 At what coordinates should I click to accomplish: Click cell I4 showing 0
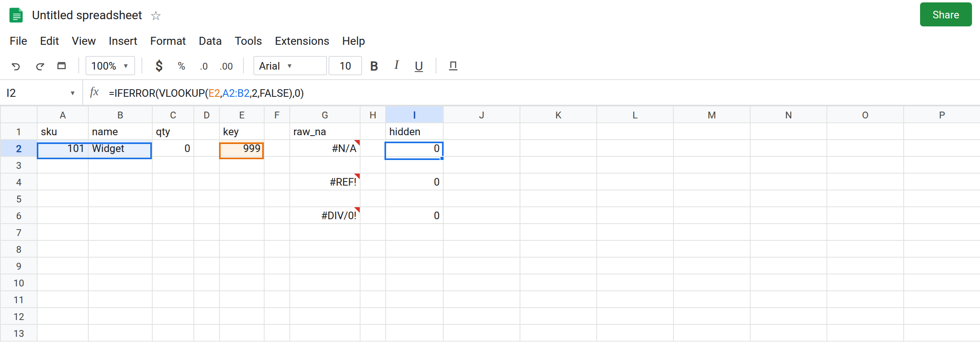click(x=414, y=182)
